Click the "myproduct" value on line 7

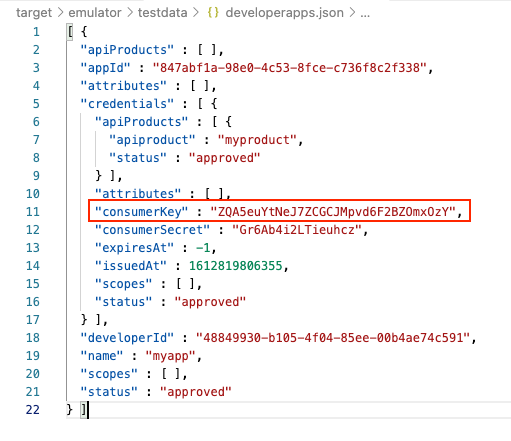pyautogui.click(x=257, y=140)
